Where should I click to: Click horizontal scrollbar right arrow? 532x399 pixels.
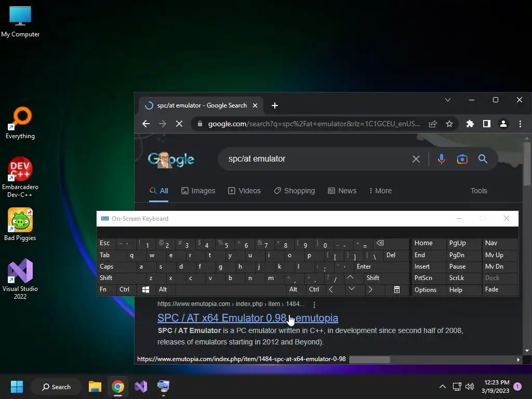(518, 360)
